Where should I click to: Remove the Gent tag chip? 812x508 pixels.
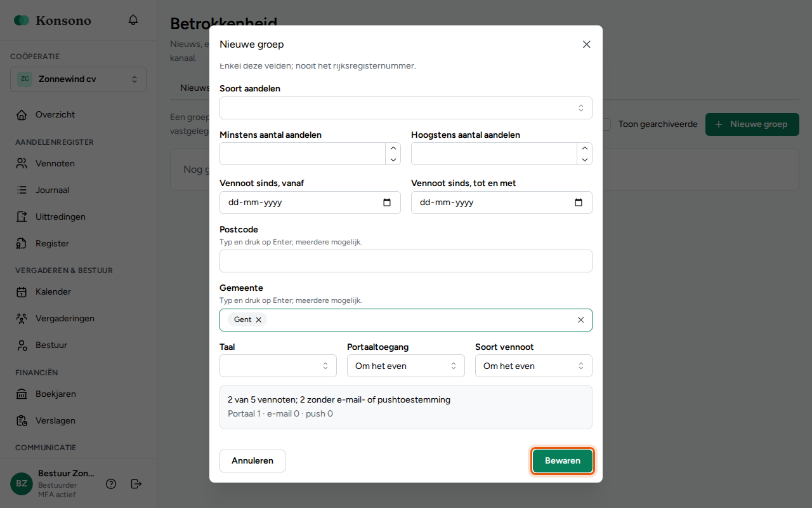[x=259, y=320]
